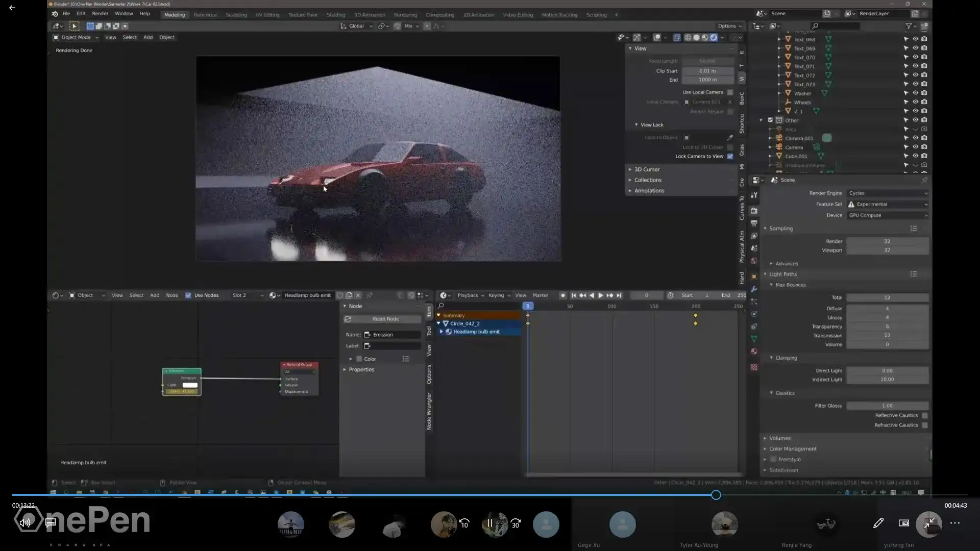The width and height of the screenshot is (980, 551).
Task: Click the Emission node white color swatch
Action: (190, 385)
